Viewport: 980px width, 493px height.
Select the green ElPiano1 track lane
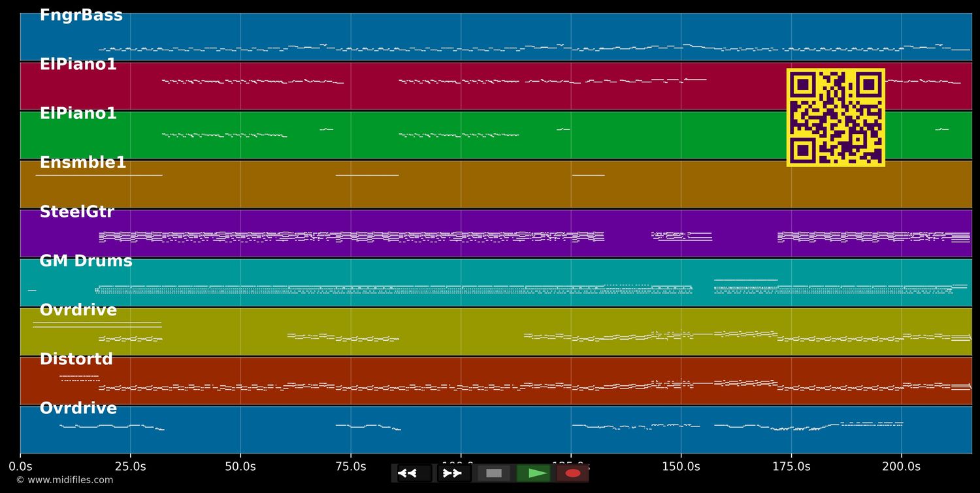(x=78, y=112)
